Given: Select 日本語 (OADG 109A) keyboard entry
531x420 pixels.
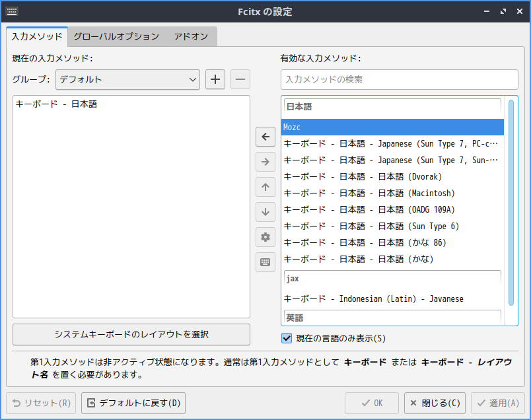Looking at the screenshot, I should (x=392, y=209).
